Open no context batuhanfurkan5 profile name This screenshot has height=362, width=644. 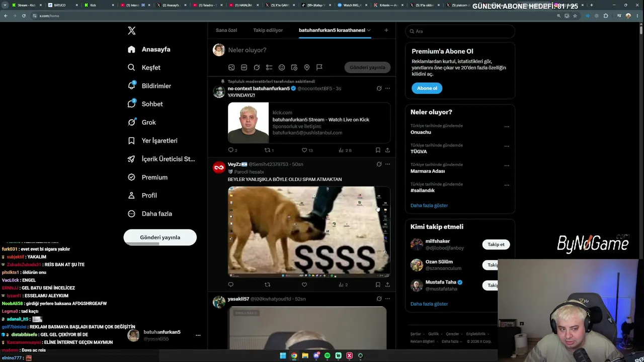(x=259, y=88)
